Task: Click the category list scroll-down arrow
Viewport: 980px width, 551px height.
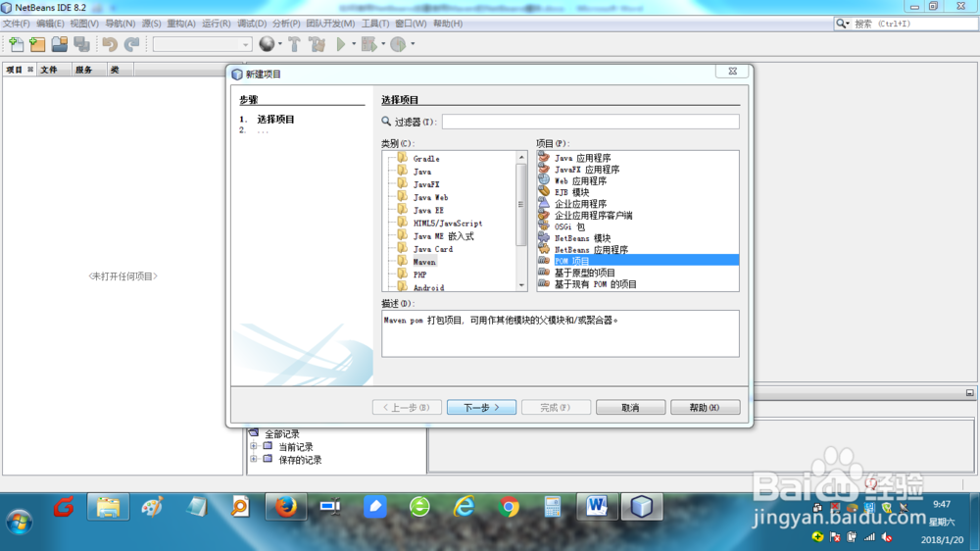Action: 521,285
